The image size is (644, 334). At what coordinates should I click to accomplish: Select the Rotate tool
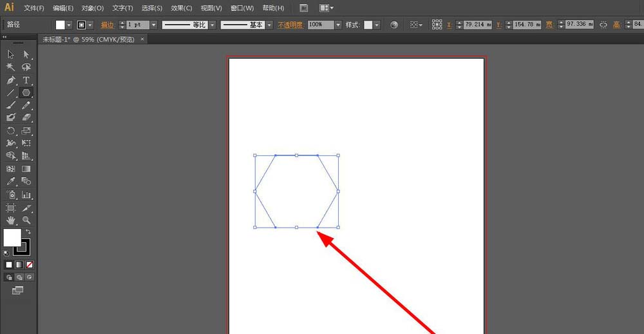(11, 131)
